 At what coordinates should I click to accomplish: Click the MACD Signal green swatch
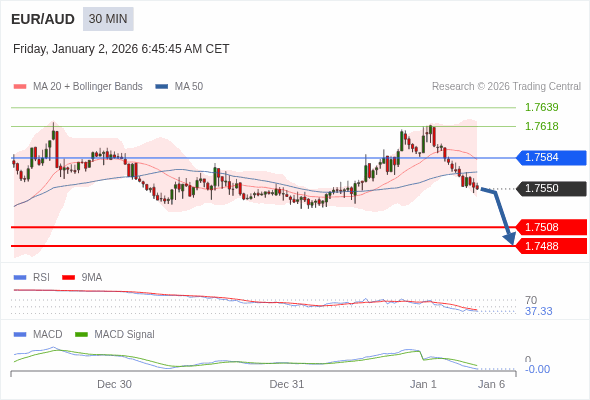(81, 335)
